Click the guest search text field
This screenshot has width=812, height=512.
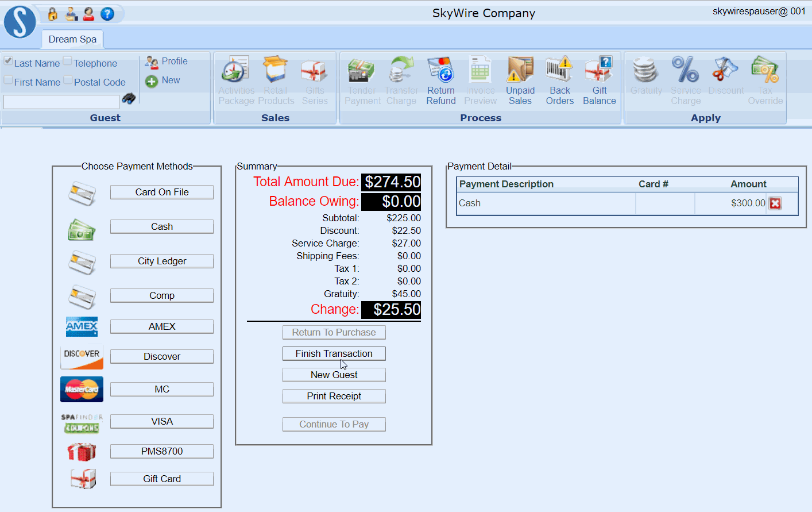click(x=61, y=102)
